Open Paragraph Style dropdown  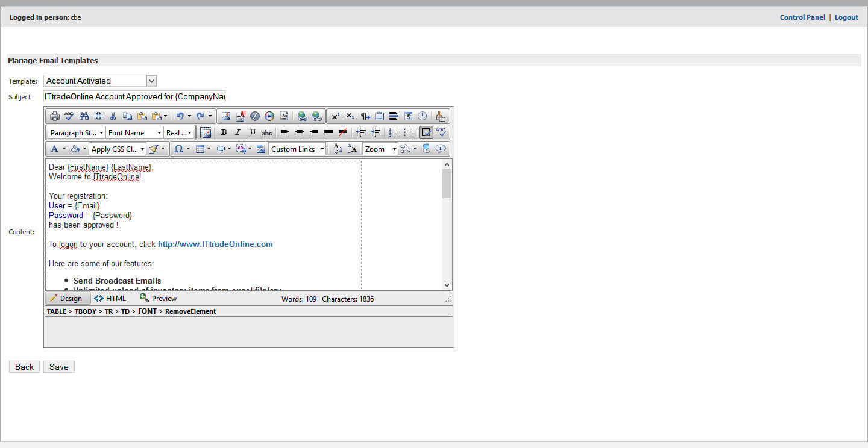77,132
